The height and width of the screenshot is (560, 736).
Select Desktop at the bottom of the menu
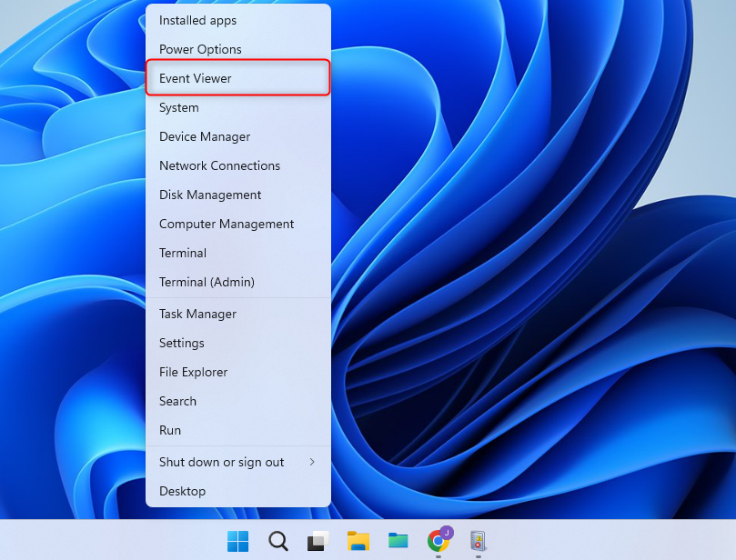coord(182,491)
